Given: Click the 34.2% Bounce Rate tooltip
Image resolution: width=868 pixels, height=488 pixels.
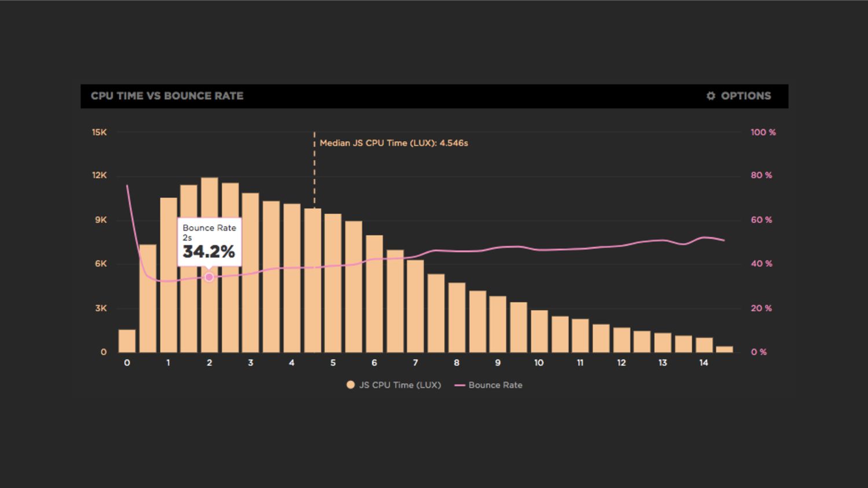Looking at the screenshot, I should click(209, 242).
